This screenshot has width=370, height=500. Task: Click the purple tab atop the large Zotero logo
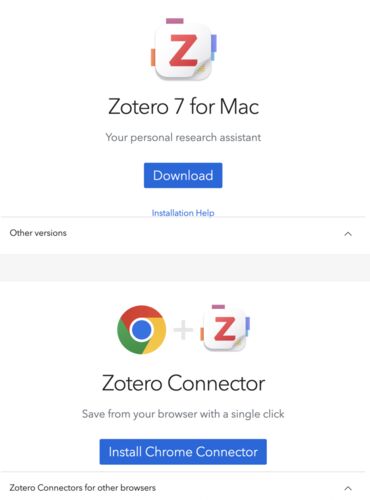point(175,21)
